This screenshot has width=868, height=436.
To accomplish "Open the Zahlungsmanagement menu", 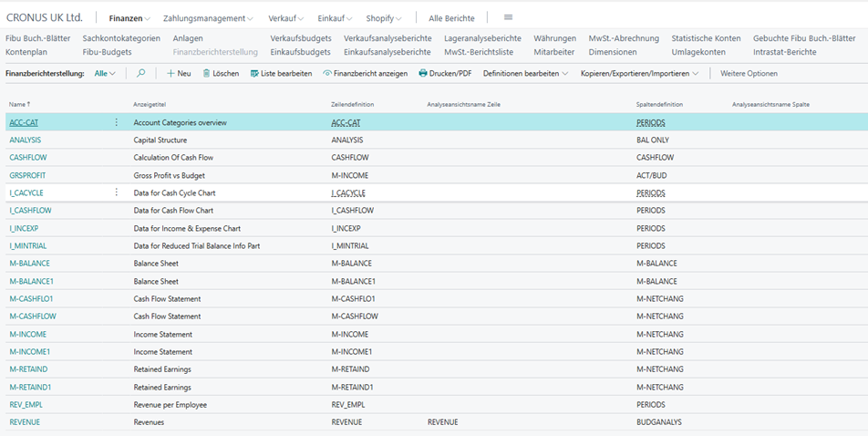I will click(x=208, y=18).
